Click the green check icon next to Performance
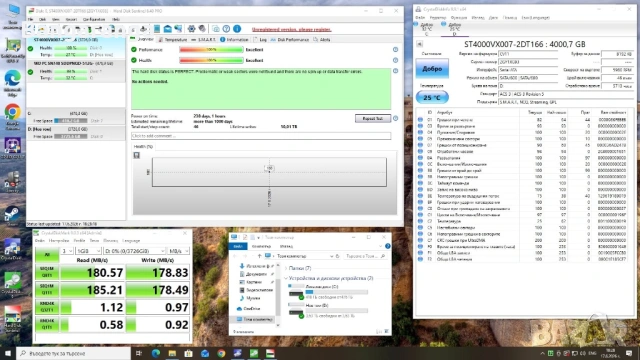The width and height of the screenshot is (640, 360). (x=134, y=50)
